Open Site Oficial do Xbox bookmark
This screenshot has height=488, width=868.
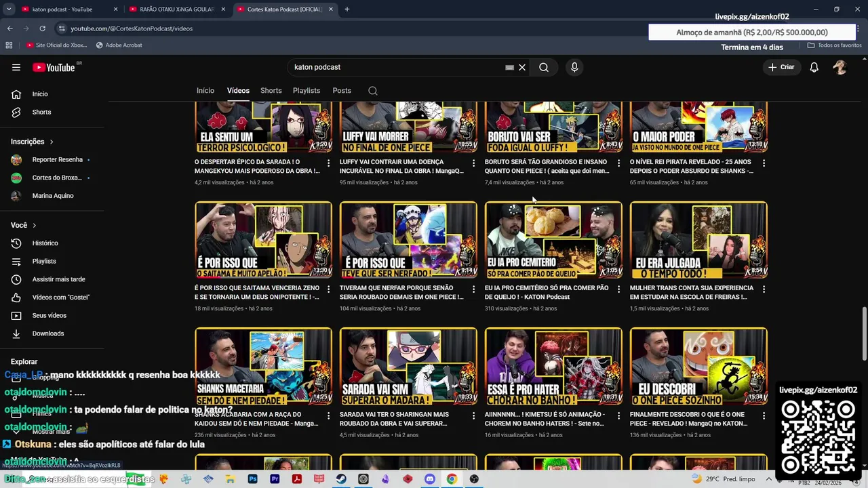pyautogui.click(x=56, y=45)
